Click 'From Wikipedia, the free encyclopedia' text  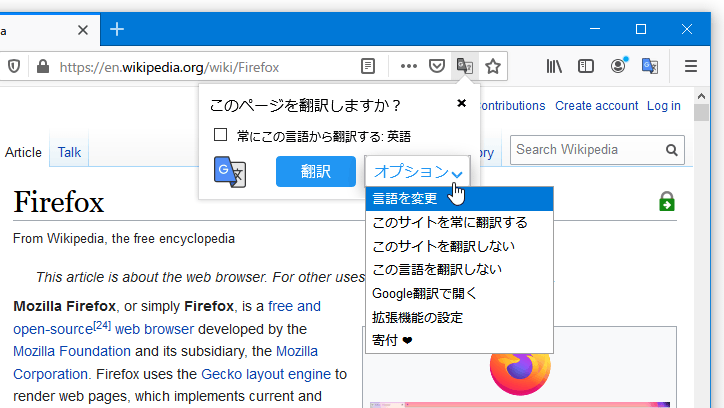click(124, 239)
